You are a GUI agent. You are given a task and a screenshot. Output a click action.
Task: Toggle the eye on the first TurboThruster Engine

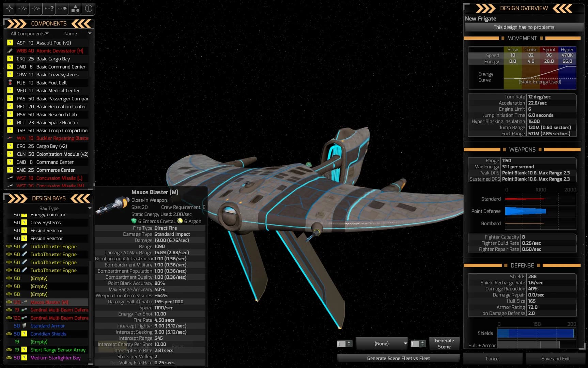click(9, 246)
